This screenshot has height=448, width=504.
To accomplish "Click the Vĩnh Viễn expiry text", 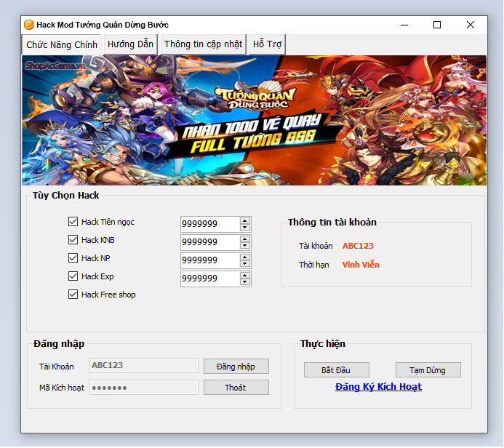I will [361, 265].
